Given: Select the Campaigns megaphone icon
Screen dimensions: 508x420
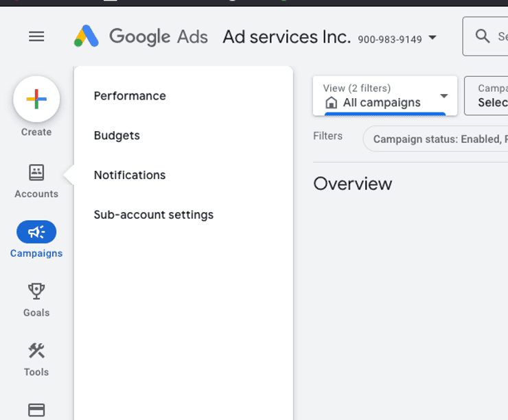Looking at the screenshot, I should point(36,233).
